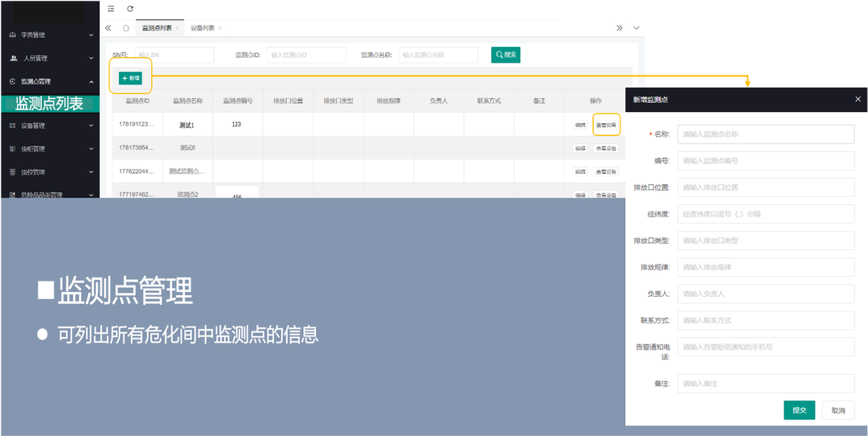This screenshot has width=868, height=436.
Task: Click the 新增监测点 dialog title
Action: (x=650, y=99)
